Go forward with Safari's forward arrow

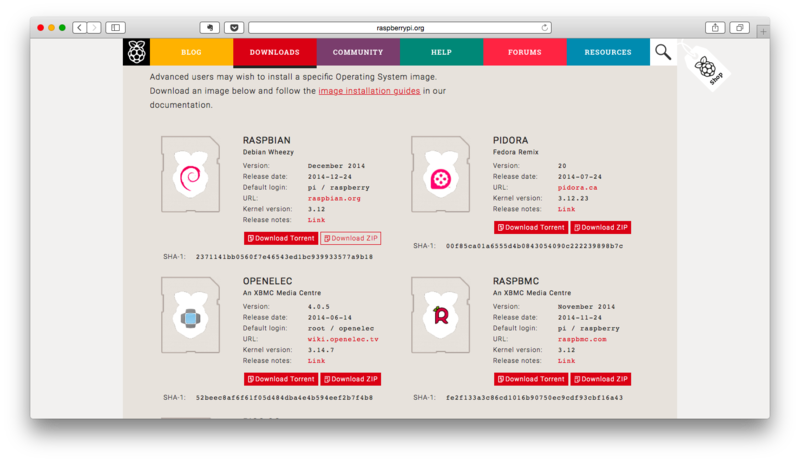pos(94,28)
